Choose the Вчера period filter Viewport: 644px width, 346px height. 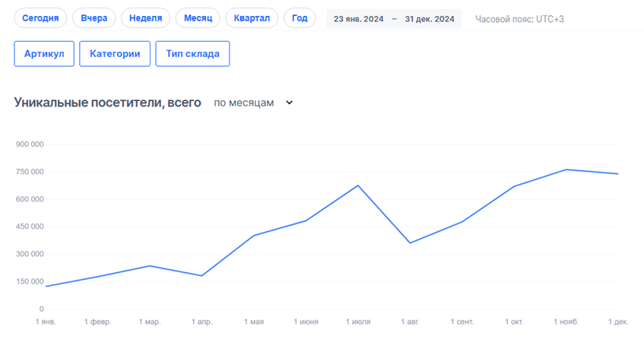(x=94, y=18)
